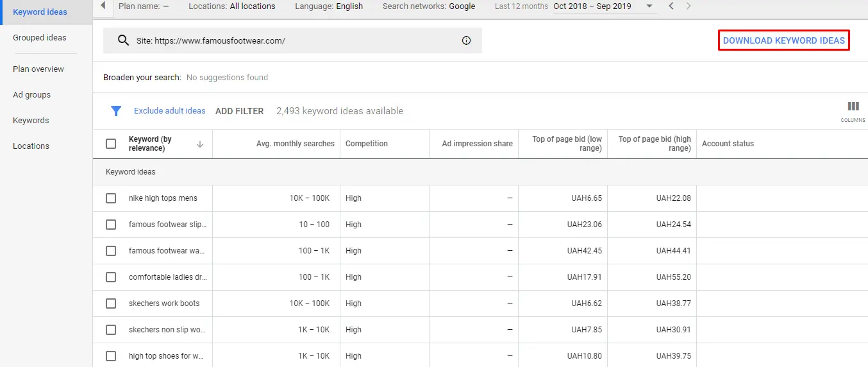Click the keyword skechers work boots
This screenshot has width=868, height=367.
pyautogui.click(x=164, y=303)
